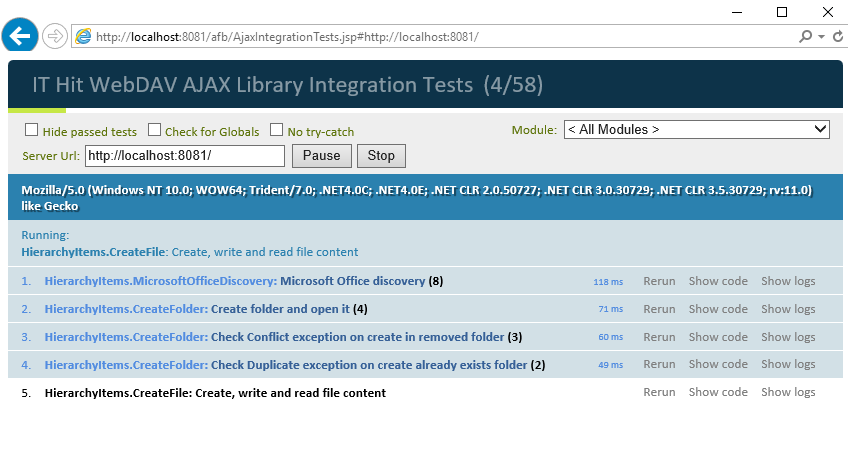
Task: Enable the No try-catch checkbox
Action: pos(276,130)
